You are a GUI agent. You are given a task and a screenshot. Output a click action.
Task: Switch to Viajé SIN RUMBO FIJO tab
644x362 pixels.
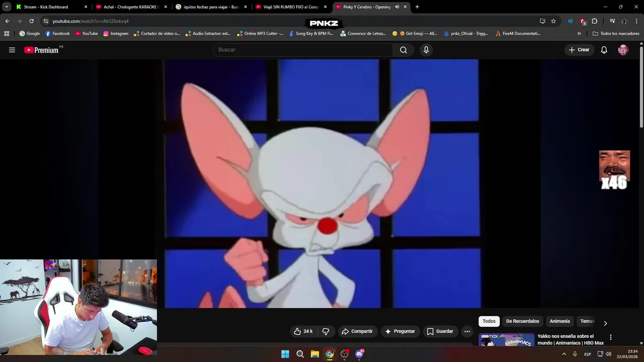point(291,7)
